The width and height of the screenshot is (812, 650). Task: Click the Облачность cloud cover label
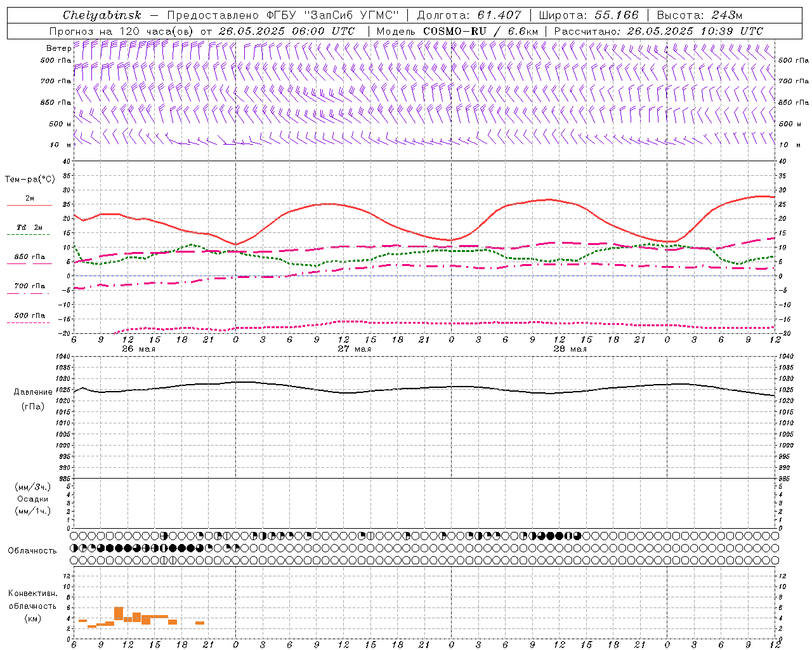point(32,550)
